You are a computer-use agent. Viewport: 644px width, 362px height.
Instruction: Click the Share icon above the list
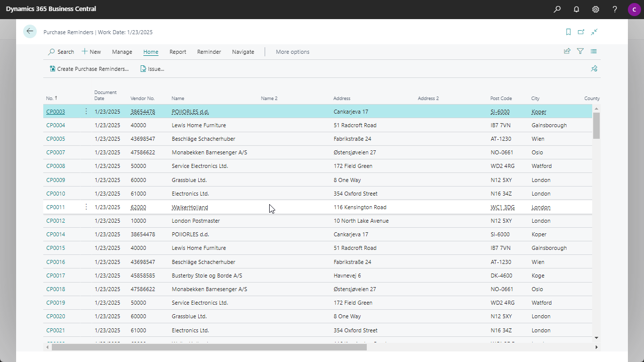click(x=567, y=51)
